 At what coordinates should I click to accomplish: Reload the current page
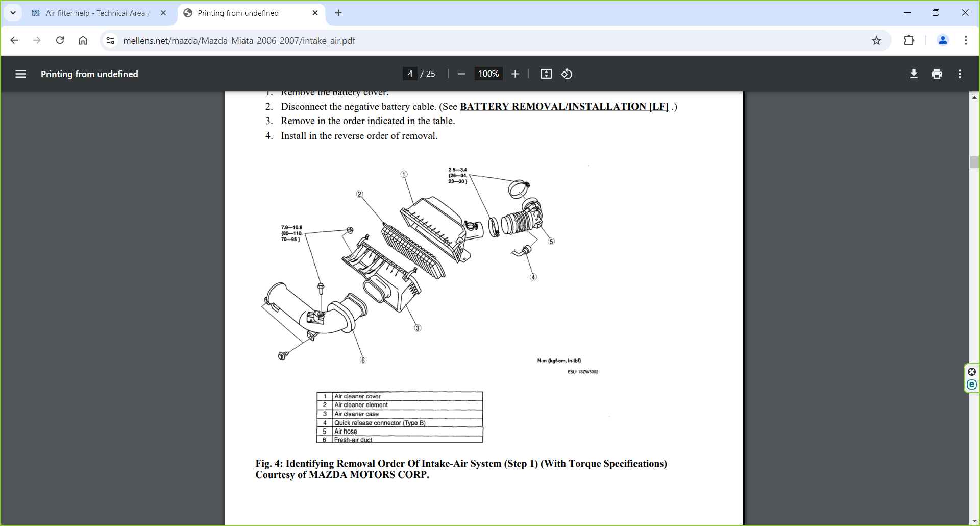pyautogui.click(x=60, y=40)
